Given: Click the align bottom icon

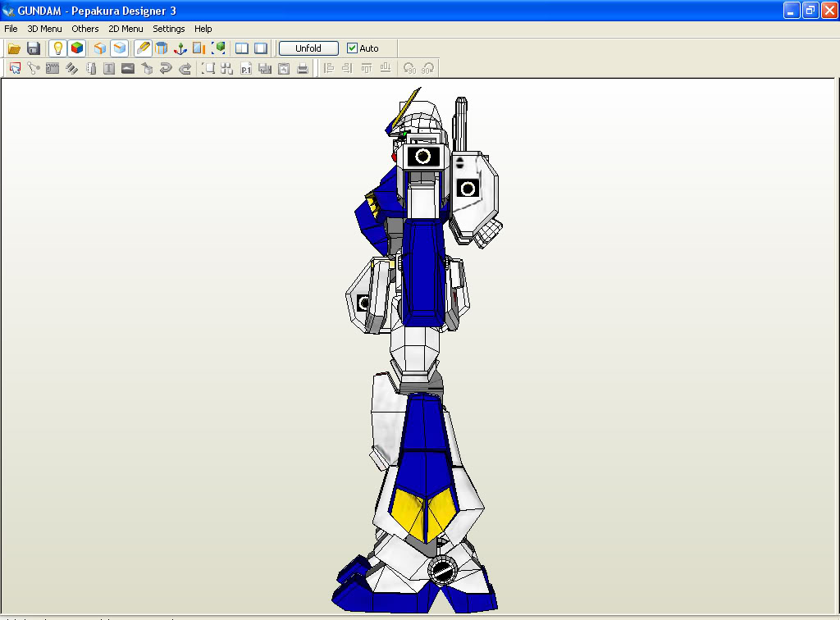Looking at the screenshot, I should [x=386, y=69].
